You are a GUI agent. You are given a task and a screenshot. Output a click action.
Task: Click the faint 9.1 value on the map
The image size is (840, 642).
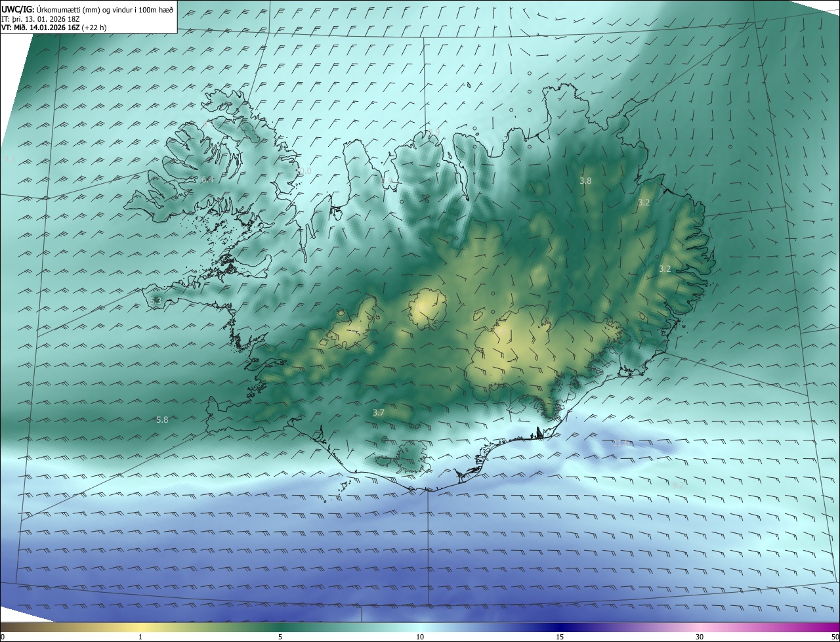pos(9,160)
